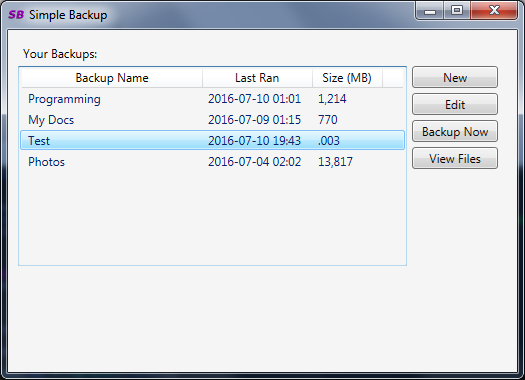Select the Programming backup row
Screen dimensions: 525x380
[x=212, y=99]
